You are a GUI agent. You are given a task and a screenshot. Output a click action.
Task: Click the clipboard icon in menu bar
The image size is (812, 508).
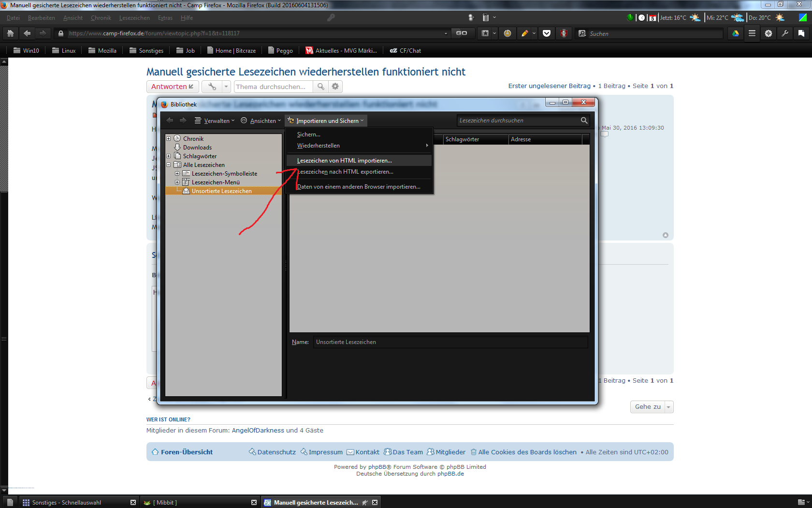pos(486,17)
